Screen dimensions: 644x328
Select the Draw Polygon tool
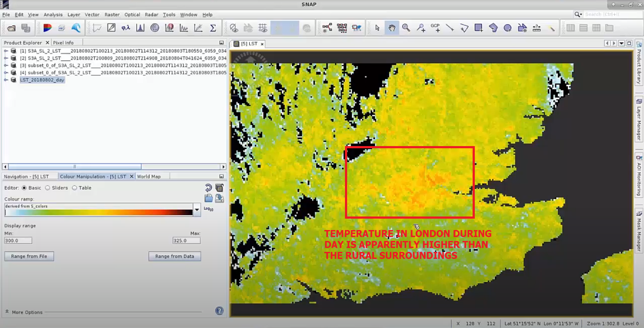pyautogui.click(x=493, y=28)
